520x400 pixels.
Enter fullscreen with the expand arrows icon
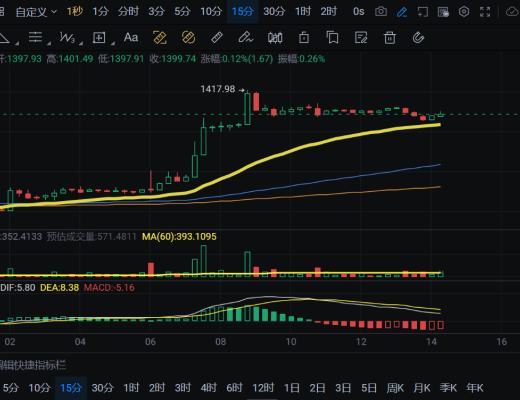[485, 12]
